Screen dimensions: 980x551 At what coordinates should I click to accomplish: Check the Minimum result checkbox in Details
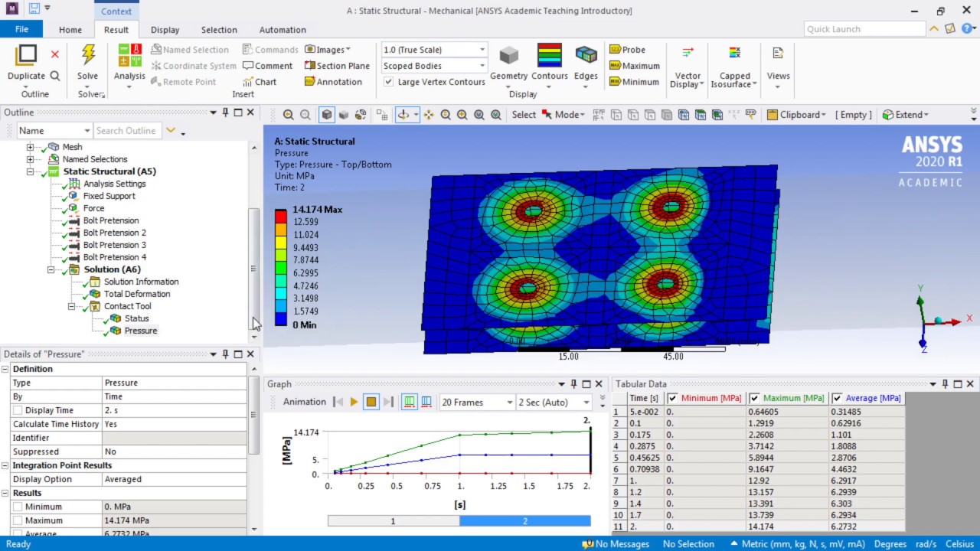[18, 507]
